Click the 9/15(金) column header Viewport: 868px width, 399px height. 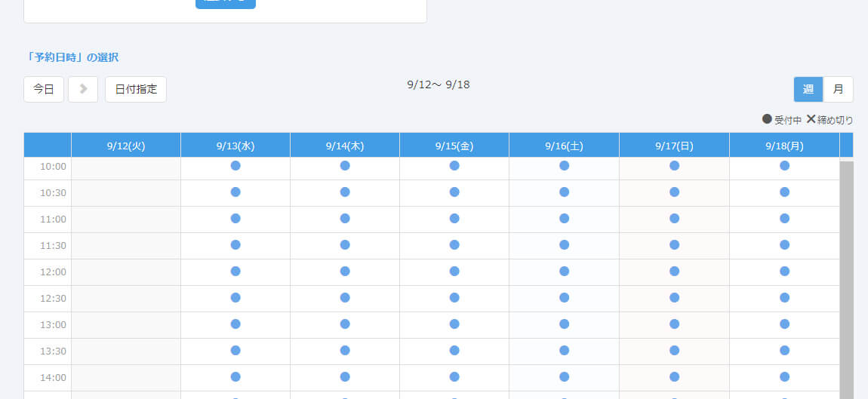pos(454,146)
